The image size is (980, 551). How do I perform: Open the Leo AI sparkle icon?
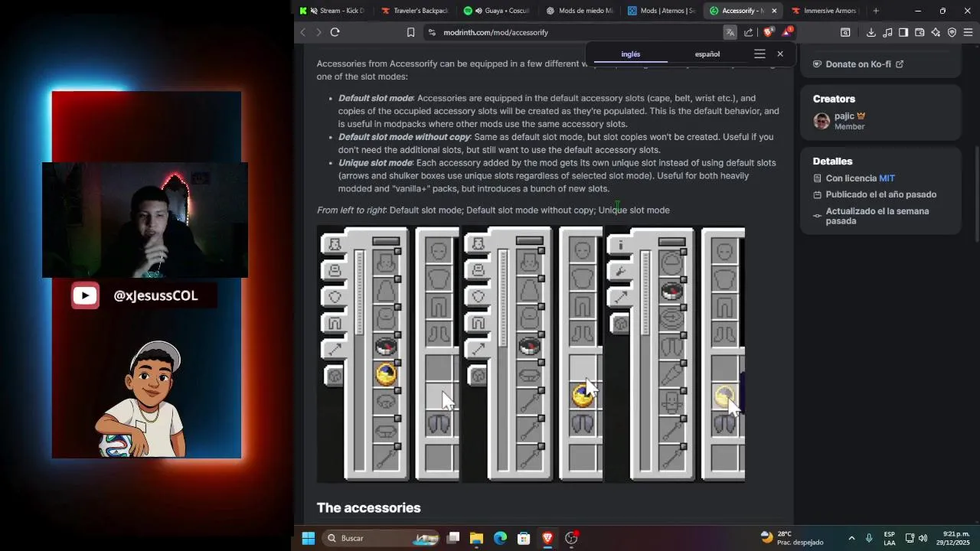(936, 32)
